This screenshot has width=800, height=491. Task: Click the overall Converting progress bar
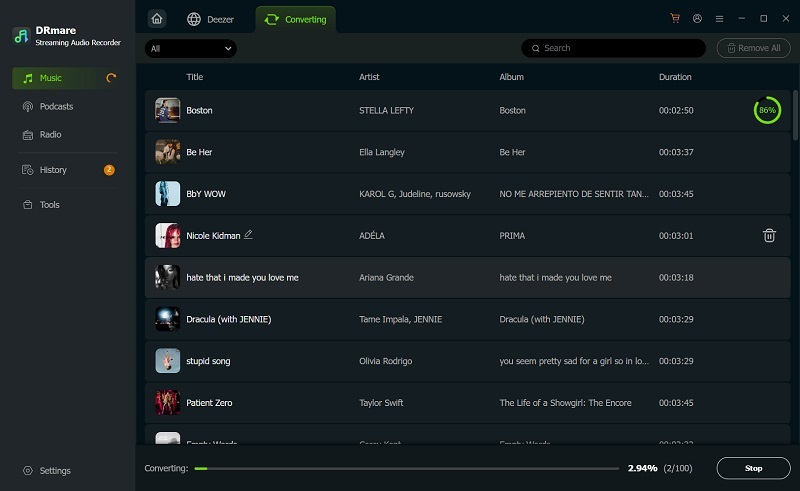(x=407, y=469)
